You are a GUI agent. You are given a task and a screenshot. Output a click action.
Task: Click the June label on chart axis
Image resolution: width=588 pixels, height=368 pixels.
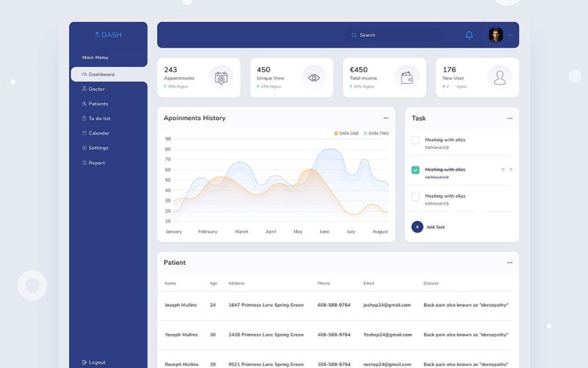(x=324, y=232)
